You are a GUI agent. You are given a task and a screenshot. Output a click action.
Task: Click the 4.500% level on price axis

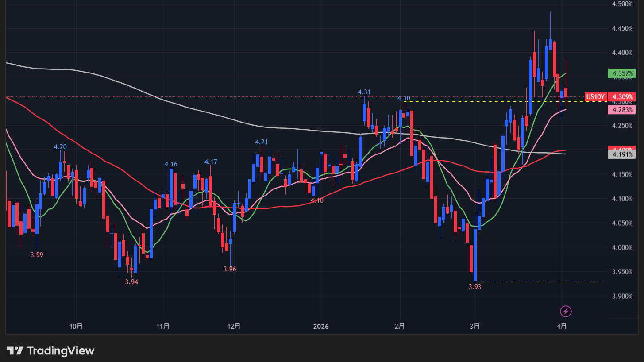click(621, 4)
